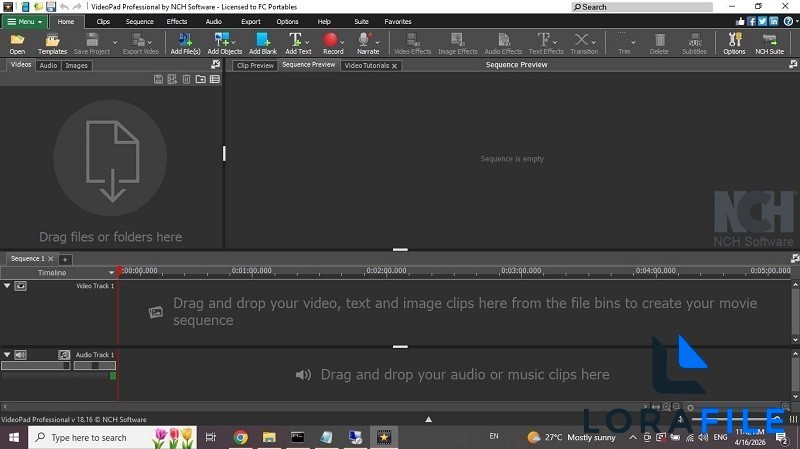Select the Audio bin tab
Viewport: 800px width, 449px height.
point(48,65)
